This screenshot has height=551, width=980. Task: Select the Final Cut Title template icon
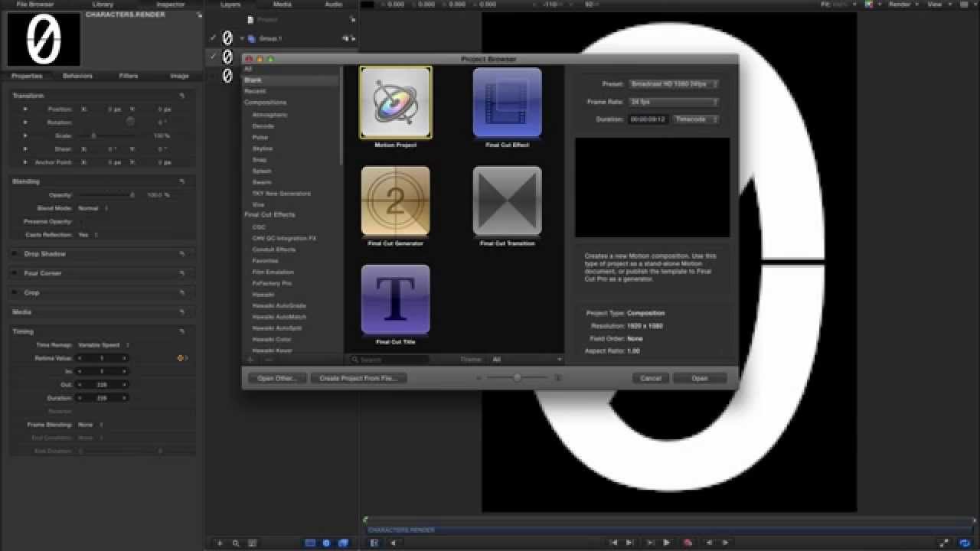pyautogui.click(x=396, y=300)
